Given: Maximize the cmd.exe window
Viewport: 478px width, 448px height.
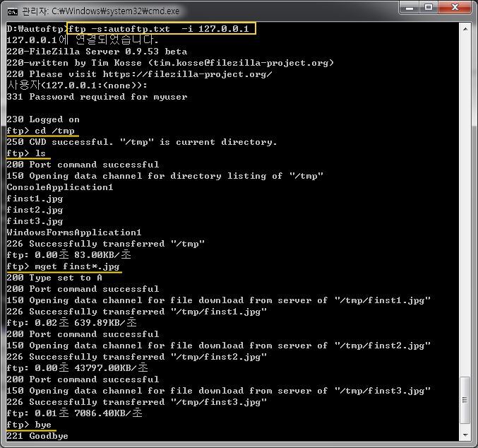Looking at the screenshot, I should (429, 8).
